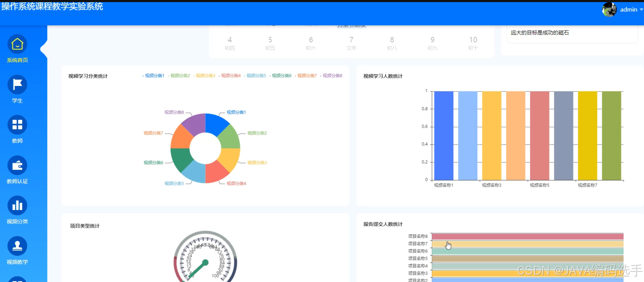
Task: Select the 教师认证 wallet icon
Action: (x=17, y=165)
